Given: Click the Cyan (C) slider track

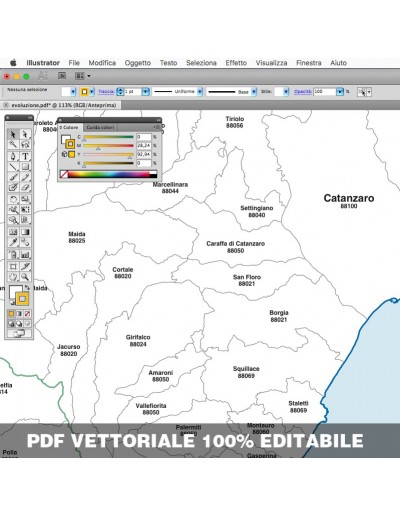Looking at the screenshot, I should coord(108,137).
